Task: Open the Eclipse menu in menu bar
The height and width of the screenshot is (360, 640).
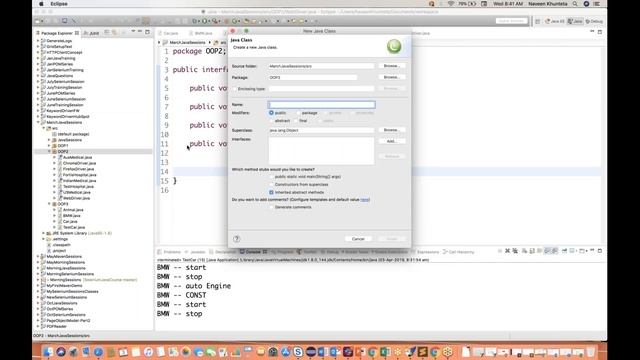Action: [x=59, y=4]
